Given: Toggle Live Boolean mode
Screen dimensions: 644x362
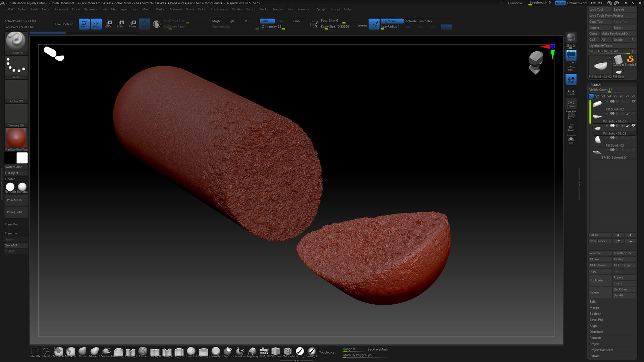Looking at the screenshot, I should tap(64, 24).
